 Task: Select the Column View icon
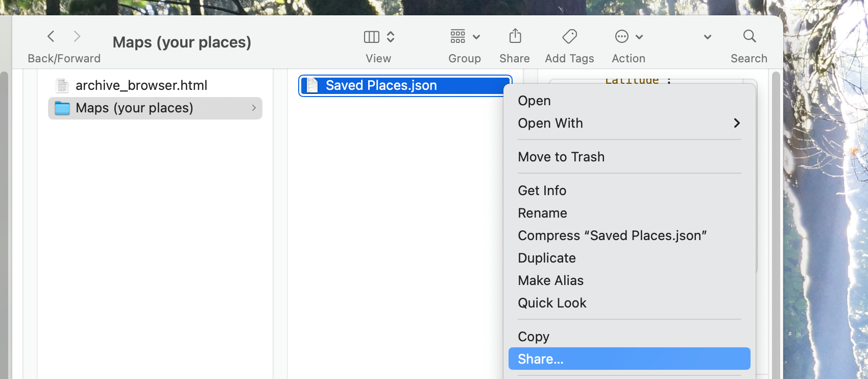(372, 36)
